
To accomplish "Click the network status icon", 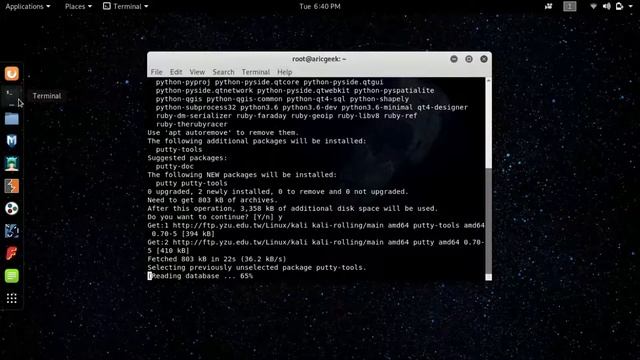I will click(x=593, y=6).
